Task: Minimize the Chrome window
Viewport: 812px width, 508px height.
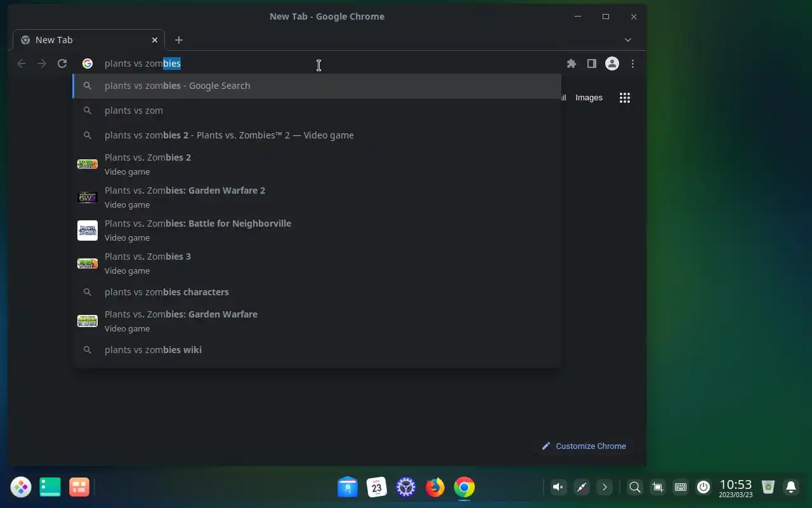Action: coord(578,17)
